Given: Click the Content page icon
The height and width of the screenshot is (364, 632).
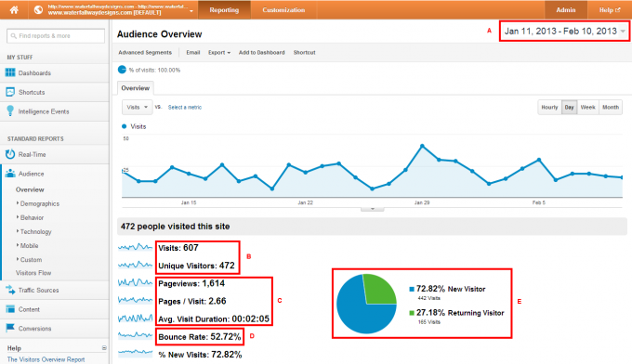Looking at the screenshot, I should pos(10,309).
